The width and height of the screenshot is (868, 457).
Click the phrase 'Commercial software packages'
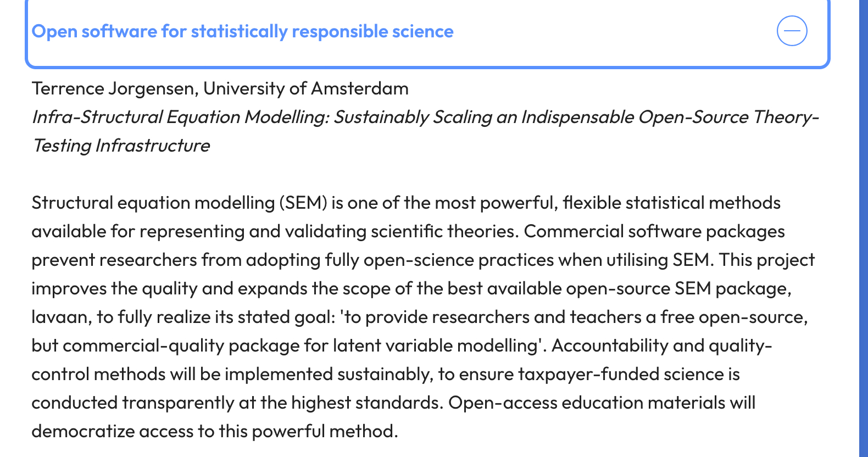click(654, 231)
